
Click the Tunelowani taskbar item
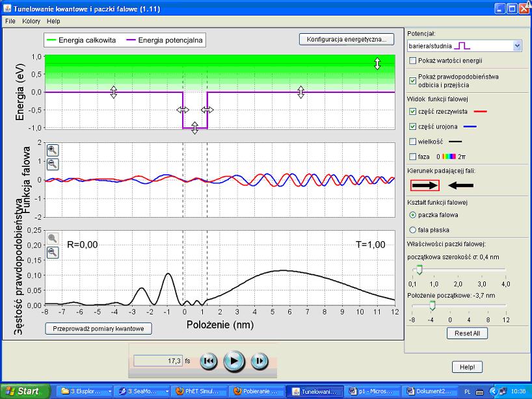tap(315, 392)
